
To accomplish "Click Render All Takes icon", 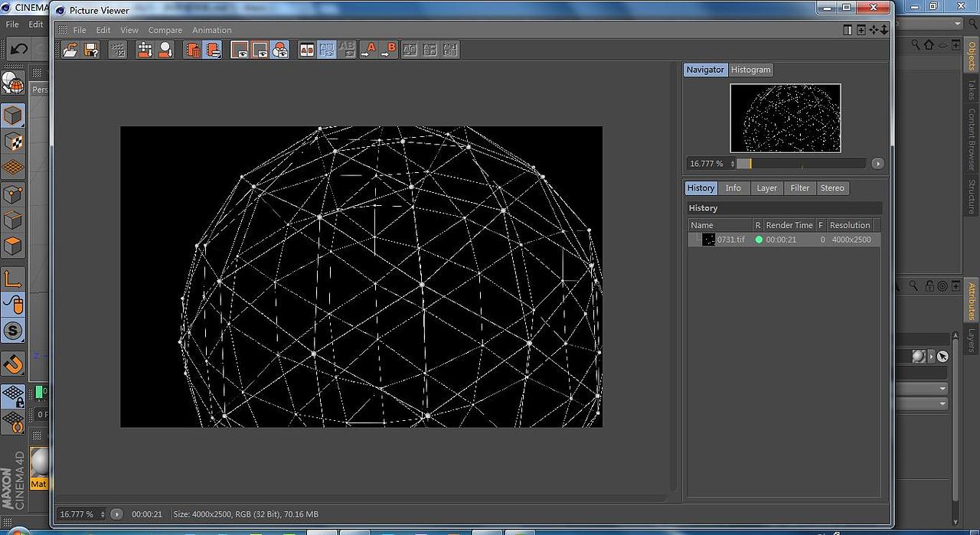I will (x=145, y=50).
